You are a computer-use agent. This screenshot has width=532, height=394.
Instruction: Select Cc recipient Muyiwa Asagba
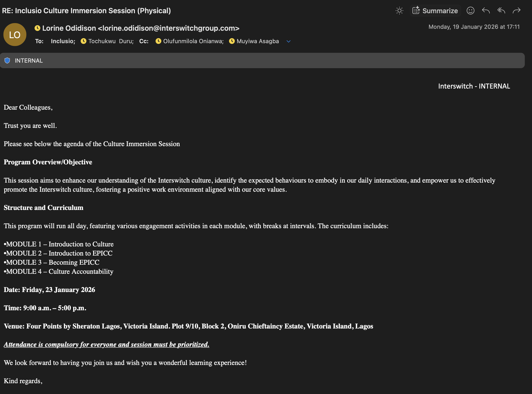(258, 41)
